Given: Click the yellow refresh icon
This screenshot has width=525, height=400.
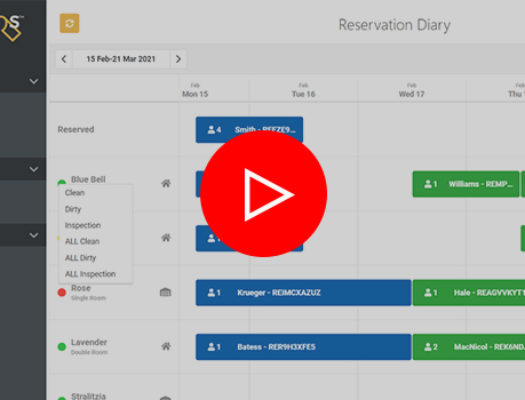Looking at the screenshot, I should coord(69,23).
